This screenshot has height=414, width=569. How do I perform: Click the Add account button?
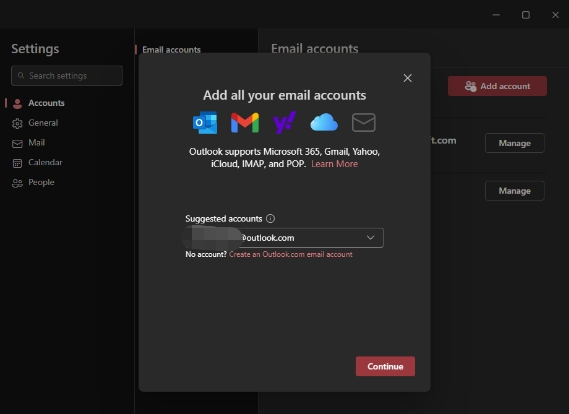coord(497,86)
